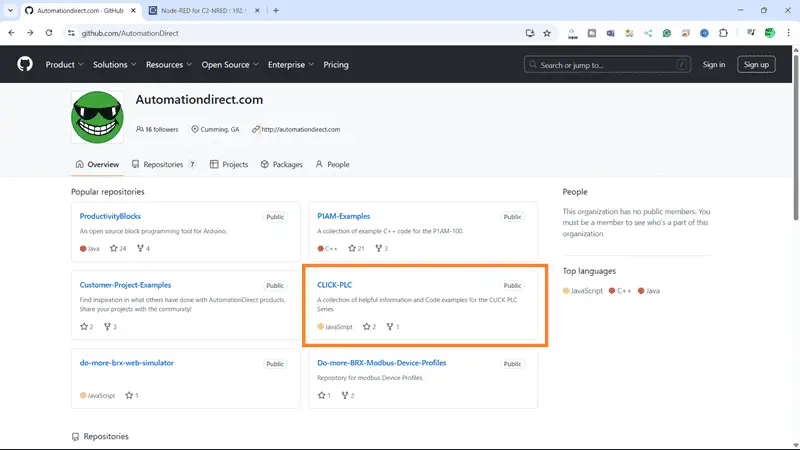Go back with browser back arrow
The width and height of the screenshot is (800, 450).
pyautogui.click(x=11, y=33)
